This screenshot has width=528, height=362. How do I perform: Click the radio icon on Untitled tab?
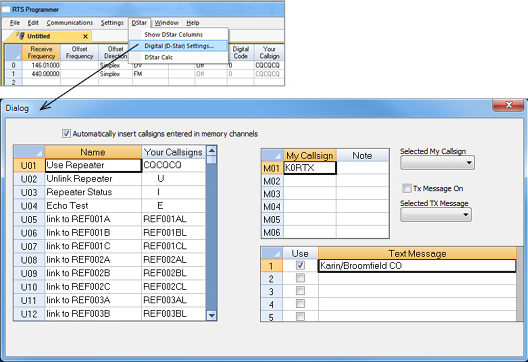pyautogui.click(x=21, y=36)
